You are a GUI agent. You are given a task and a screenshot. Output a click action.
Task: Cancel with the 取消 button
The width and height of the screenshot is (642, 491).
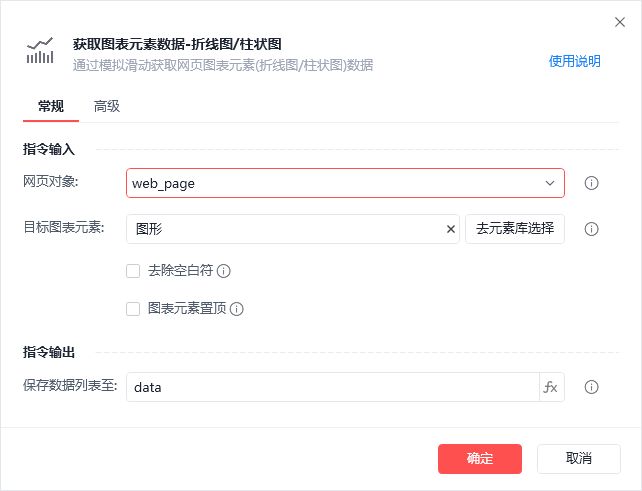tap(578, 459)
